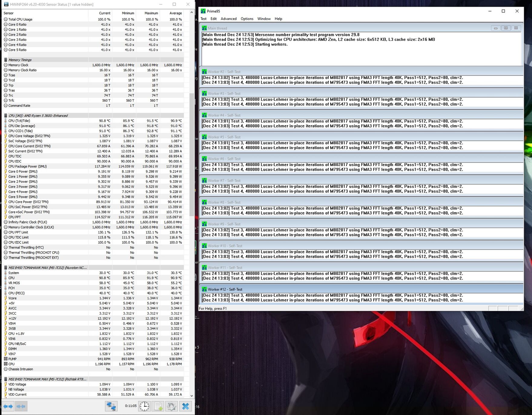Viewport: 532px width, 415px height.
Task: Click the Worker #3 Self-Test window icon
Action: pos(204,93)
